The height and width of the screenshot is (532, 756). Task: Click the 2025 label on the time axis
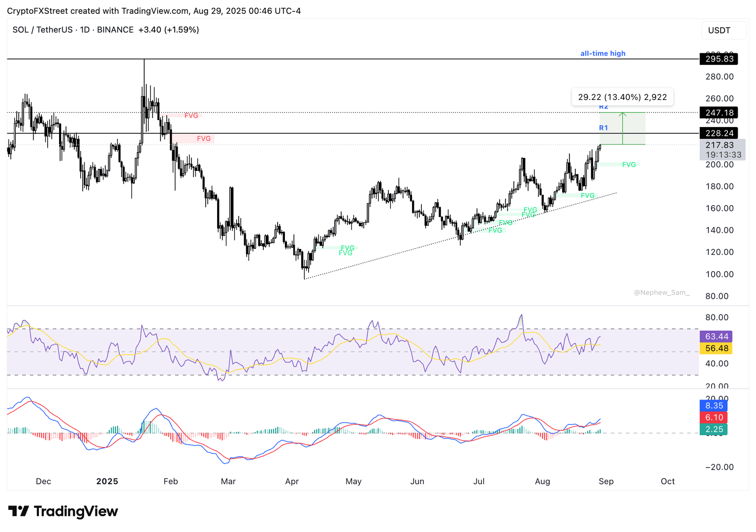107,481
